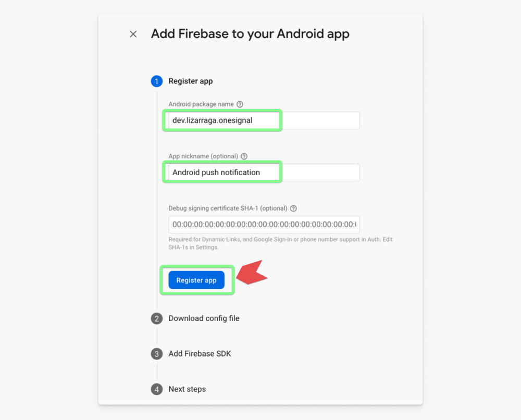Expand the Next steps section
This screenshot has height=420, width=521.
coord(187,389)
